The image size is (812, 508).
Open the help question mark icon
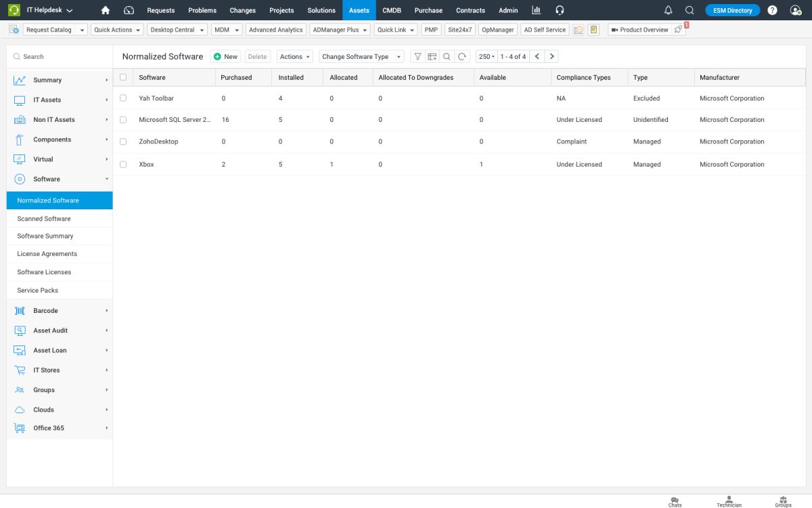click(772, 10)
